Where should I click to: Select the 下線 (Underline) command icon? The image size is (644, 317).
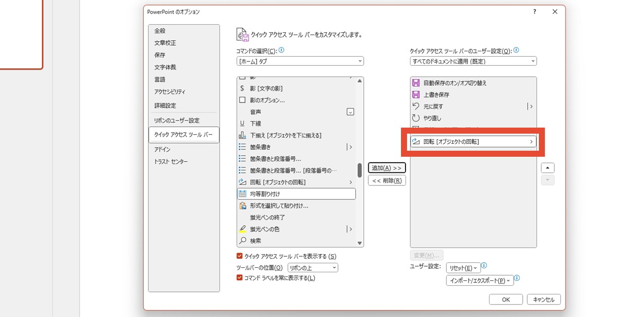tap(243, 123)
